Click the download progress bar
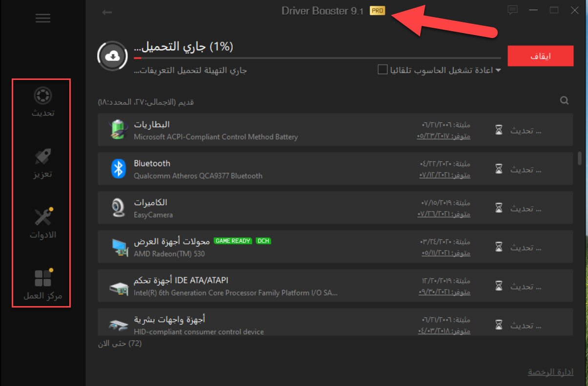This screenshot has height=386, width=588. tap(317, 58)
